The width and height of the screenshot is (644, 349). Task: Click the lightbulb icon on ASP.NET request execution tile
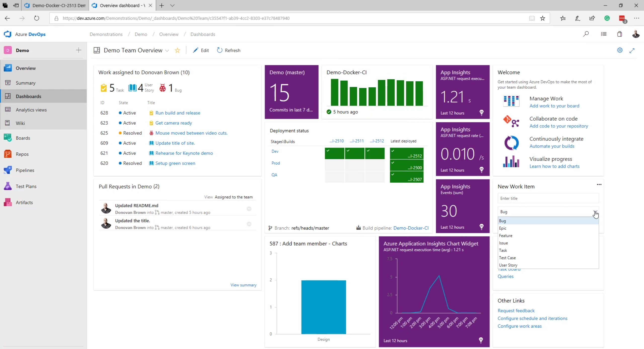click(x=481, y=113)
